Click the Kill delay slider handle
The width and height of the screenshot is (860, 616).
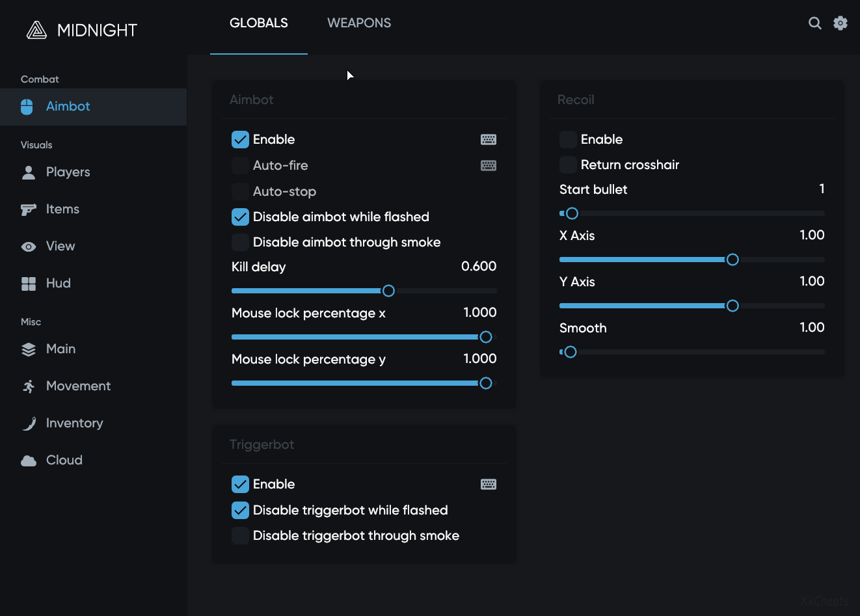tap(388, 291)
